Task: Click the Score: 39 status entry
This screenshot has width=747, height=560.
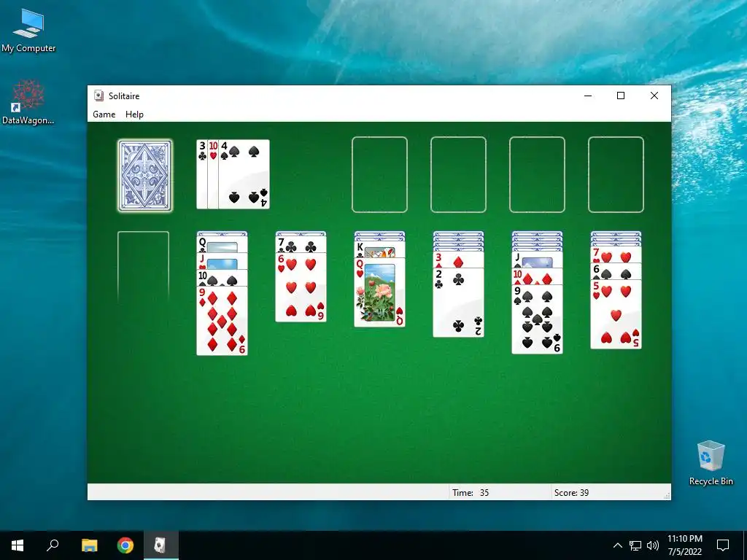Action: coord(571,493)
